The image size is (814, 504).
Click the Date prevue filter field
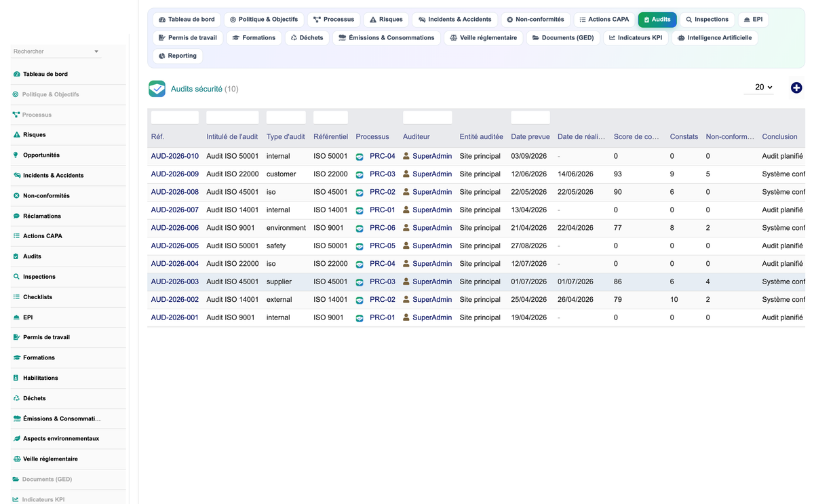coord(530,117)
